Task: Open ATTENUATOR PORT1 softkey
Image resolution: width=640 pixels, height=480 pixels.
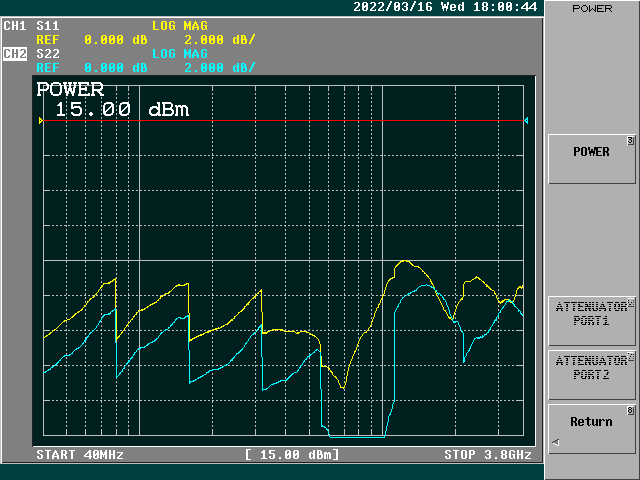Action: (x=591, y=321)
